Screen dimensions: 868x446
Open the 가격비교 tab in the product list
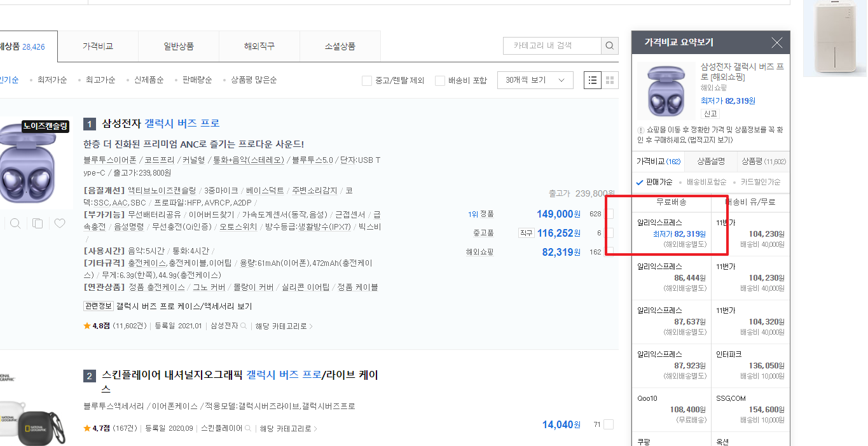pyautogui.click(x=98, y=46)
